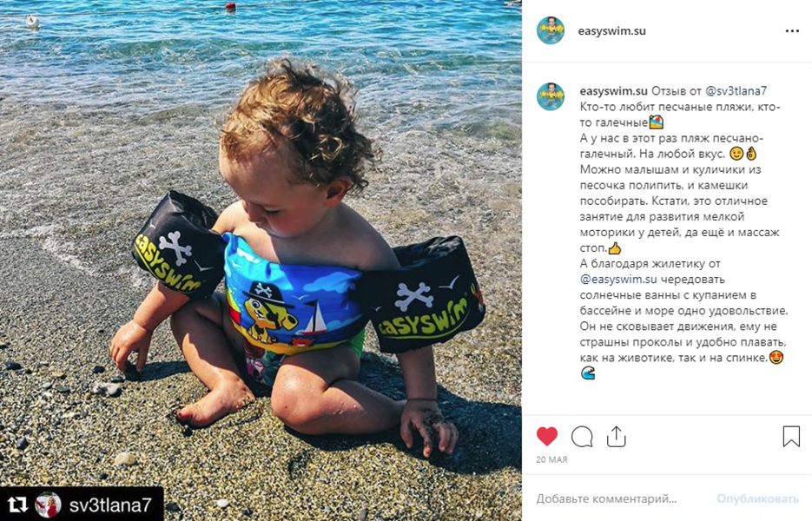Open the @easyswim.su mention in caption
The height and width of the screenshot is (521, 812).
click(618, 279)
